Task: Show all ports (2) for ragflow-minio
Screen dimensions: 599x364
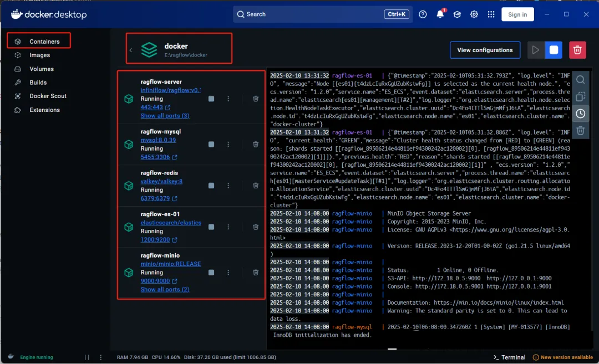Action: click(165, 289)
